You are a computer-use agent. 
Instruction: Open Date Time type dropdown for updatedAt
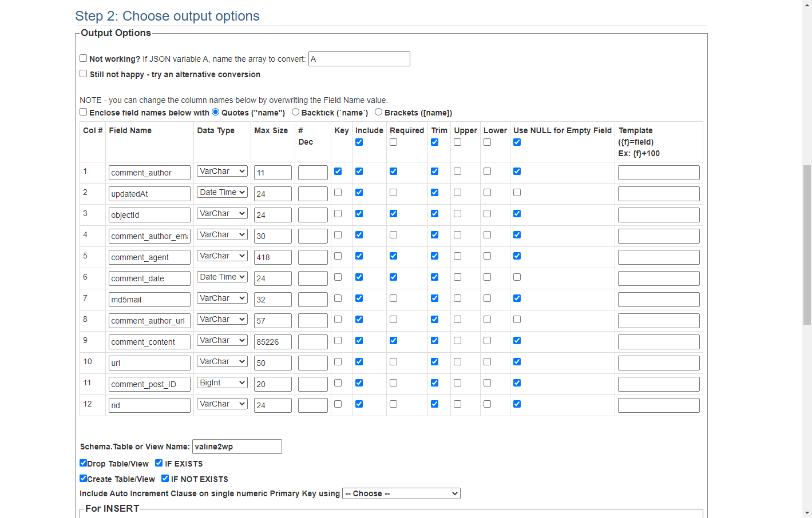tap(222, 192)
